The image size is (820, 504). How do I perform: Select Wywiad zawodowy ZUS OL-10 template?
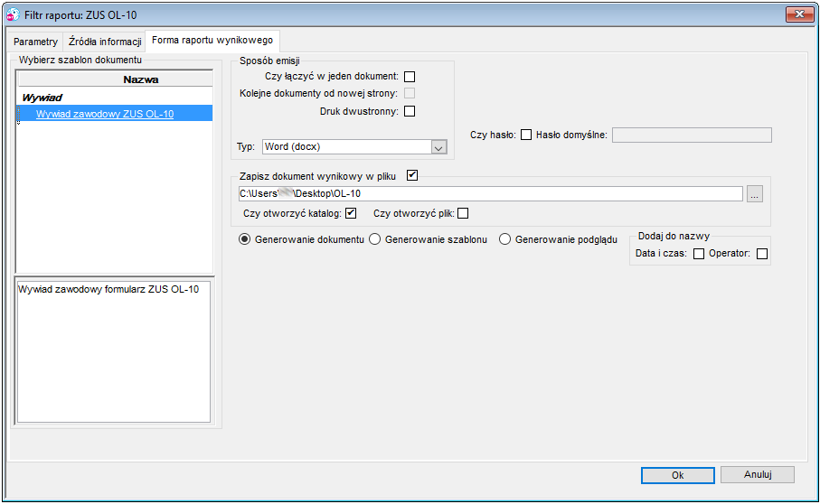point(115,114)
